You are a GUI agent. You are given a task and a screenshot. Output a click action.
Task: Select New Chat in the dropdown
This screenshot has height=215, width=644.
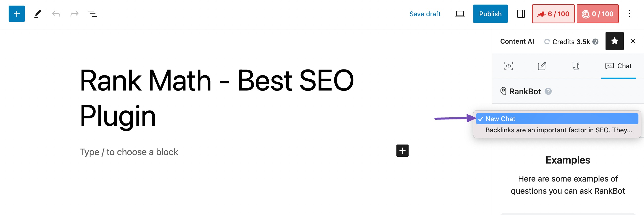(x=557, y=119)
